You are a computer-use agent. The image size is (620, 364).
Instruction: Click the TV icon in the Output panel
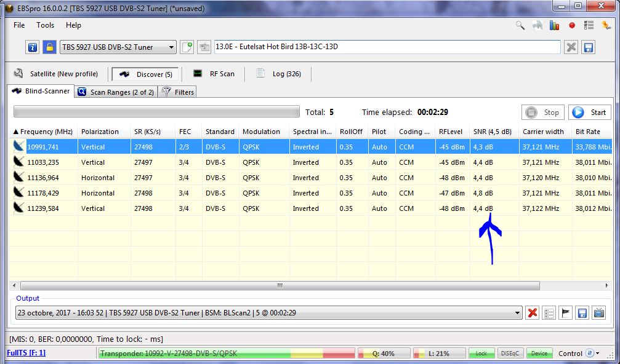[x=598, y=313]
